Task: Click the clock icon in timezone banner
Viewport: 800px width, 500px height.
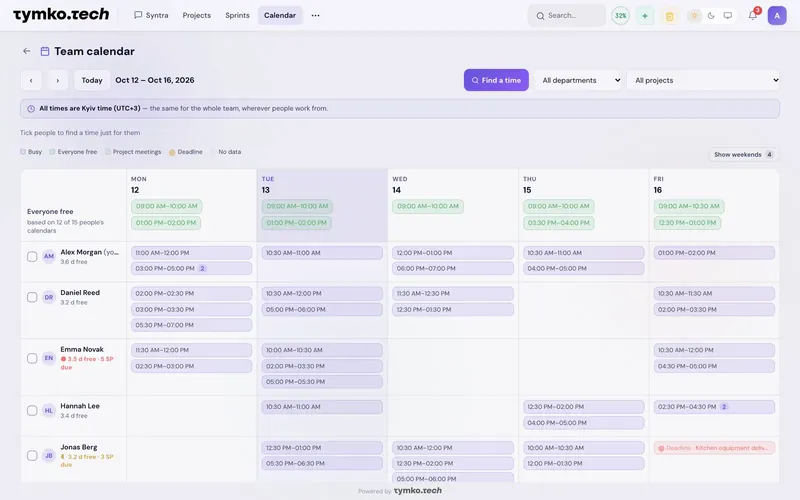Action: click(31, 109)
